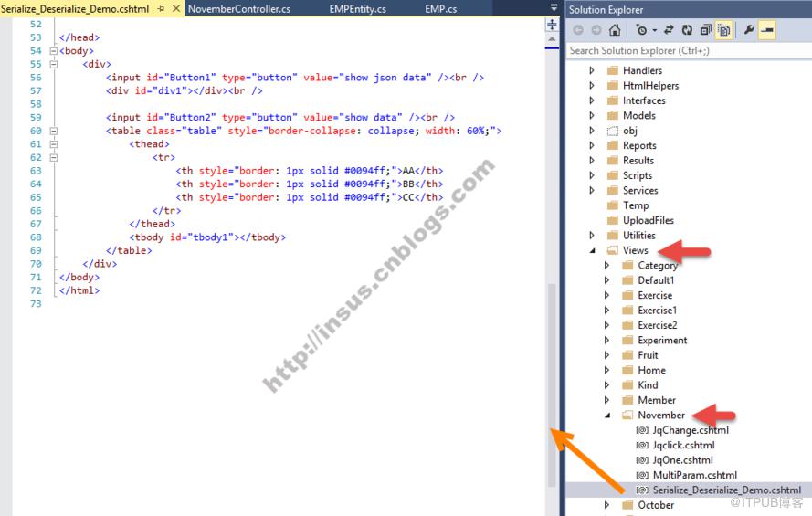Click line number 68 in the gutter
812x516 pixels.
pyautogui.click(x=36, y=237)
